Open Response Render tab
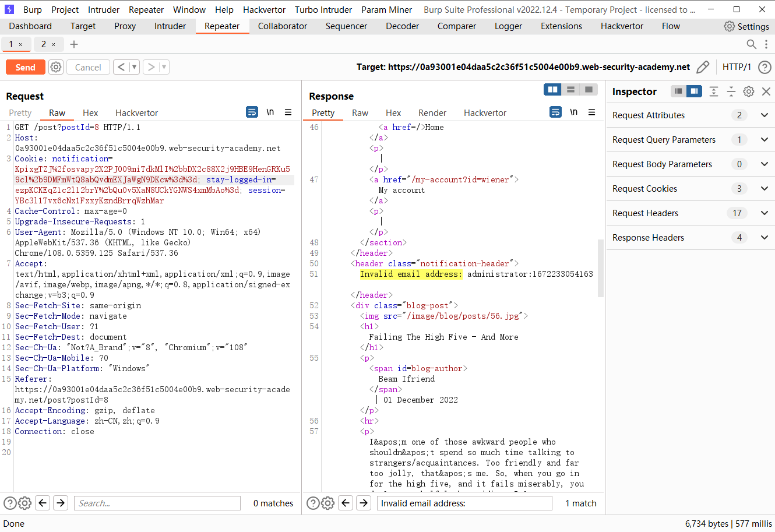 [432, 113]
